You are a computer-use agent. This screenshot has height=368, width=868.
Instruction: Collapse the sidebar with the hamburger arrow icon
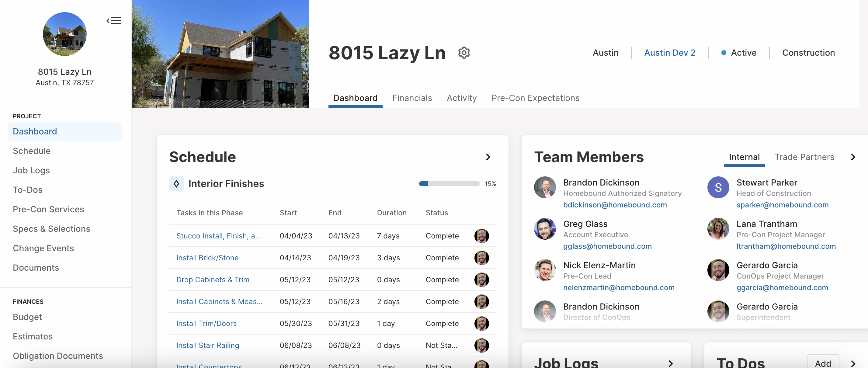click(114, 21)
